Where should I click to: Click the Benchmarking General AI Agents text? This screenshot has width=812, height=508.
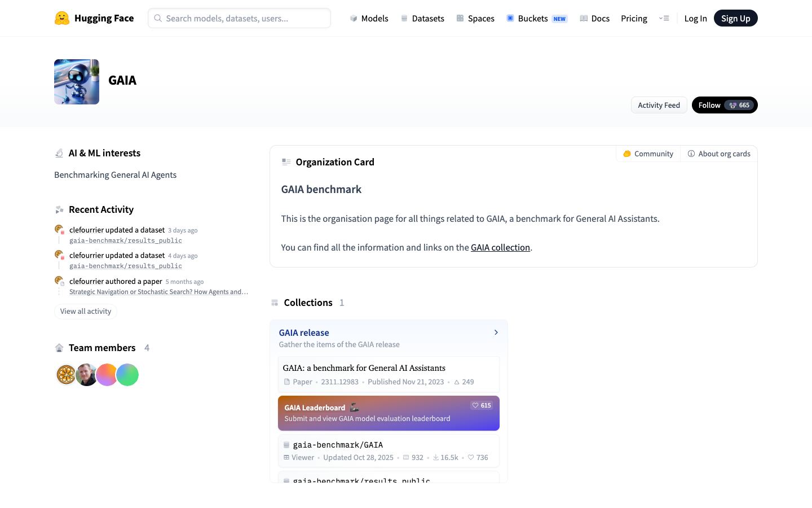click(115, 175)
